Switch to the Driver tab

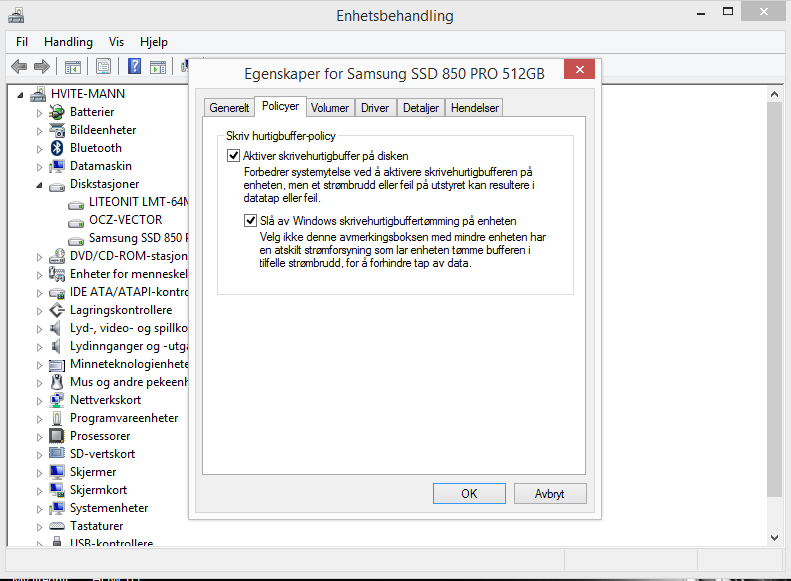[x=375, y=108]
